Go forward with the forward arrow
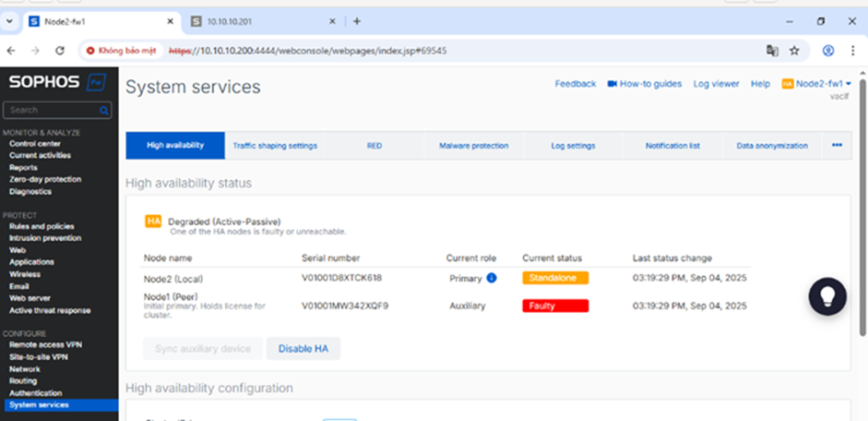This screenshot has width=868, height=421. 35,51
